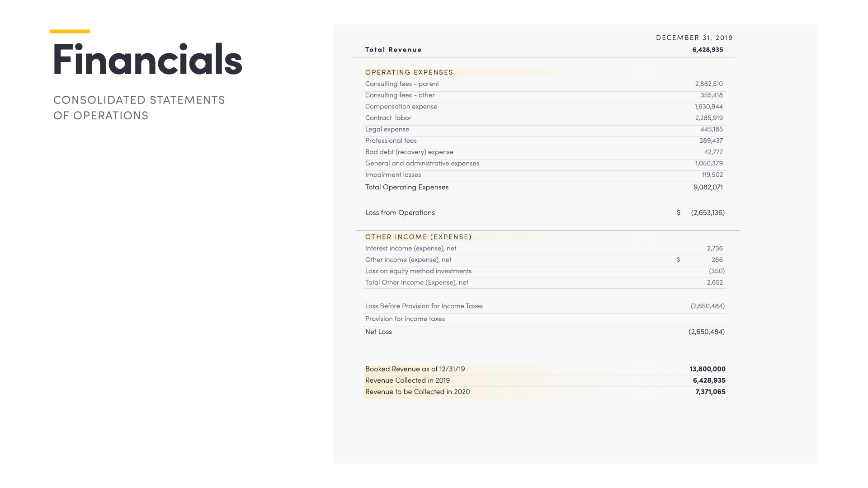Click the Consulting fees – parent row

(x=402, y=84)
